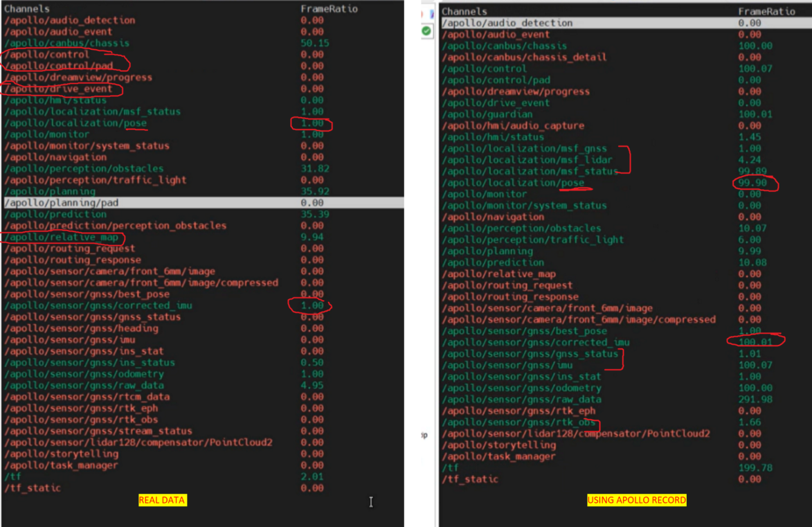The image size is (812, 527).
Task: Select /apollo/guardian channel
Action: (x=487, y=114)
